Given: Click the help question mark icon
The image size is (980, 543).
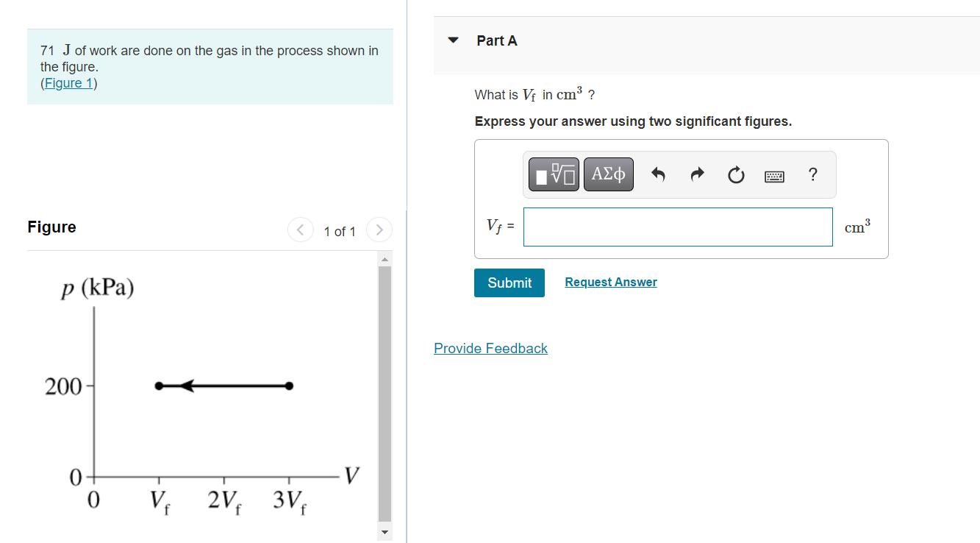Looking at the screenshot, I should [812, 174].
